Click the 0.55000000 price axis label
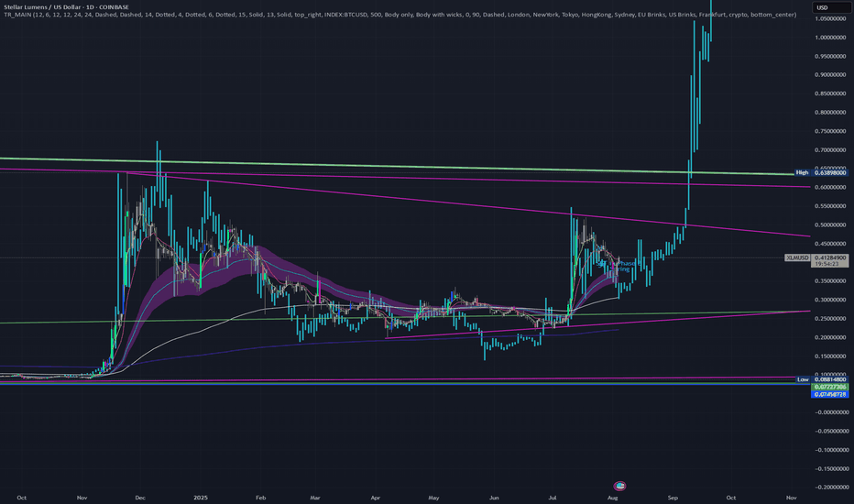 tap(830, 206)
